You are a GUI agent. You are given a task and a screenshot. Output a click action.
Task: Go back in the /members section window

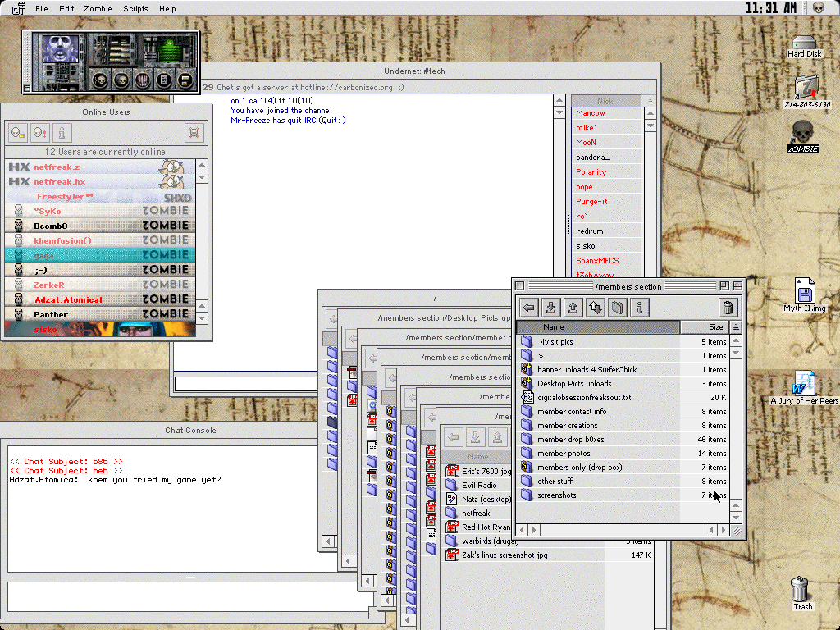point(529,308)
